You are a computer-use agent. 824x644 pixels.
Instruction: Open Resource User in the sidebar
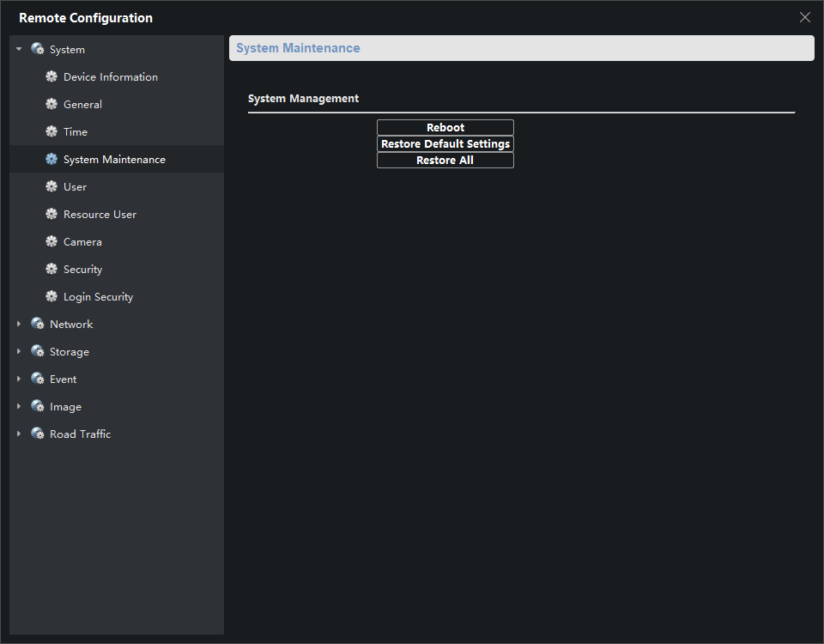click(x=100, y=215)
